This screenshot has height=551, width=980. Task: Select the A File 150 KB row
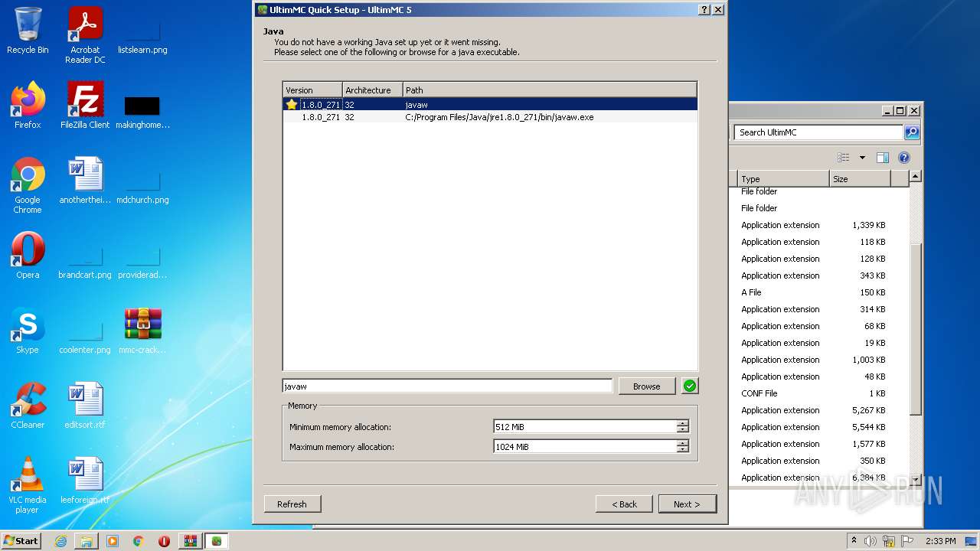(x=813, y=292)
